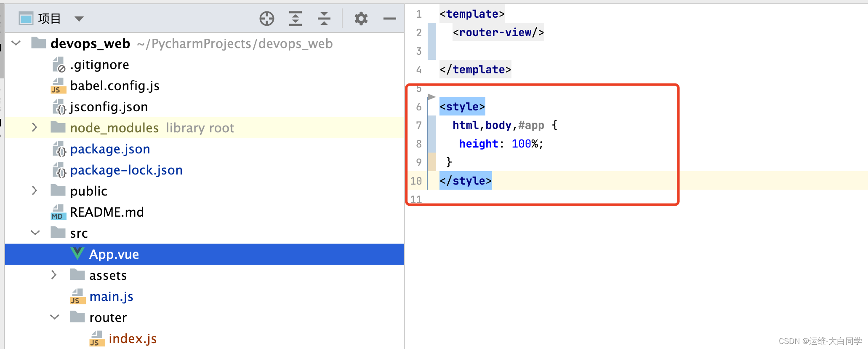Click the project view window icon

point(26,19)
